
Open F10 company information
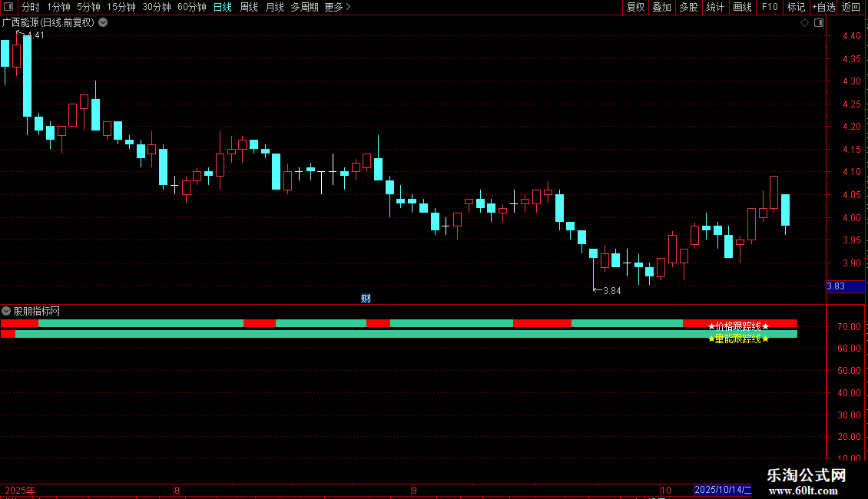[x=770, y=7]
